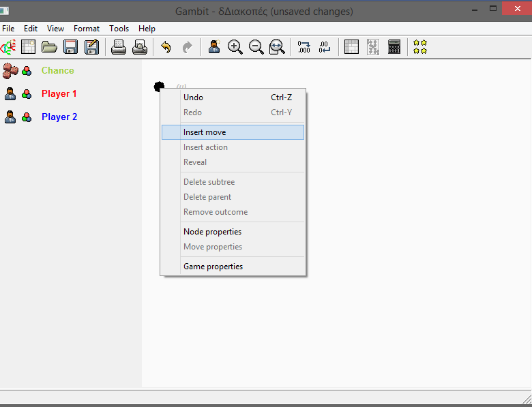The width and height of the screenshot is (532, 409).
Task: Select the black root node
Action: coord(159,87)
